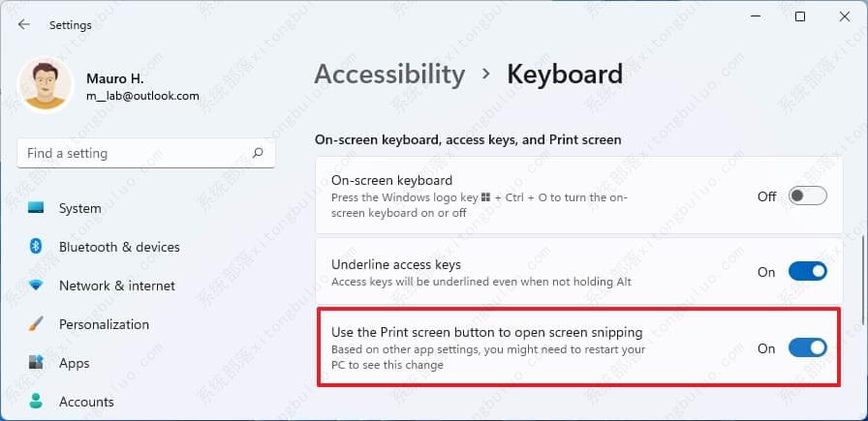Click the search magnifier icon
Screen dimensions: 868x421
point(258,153)
